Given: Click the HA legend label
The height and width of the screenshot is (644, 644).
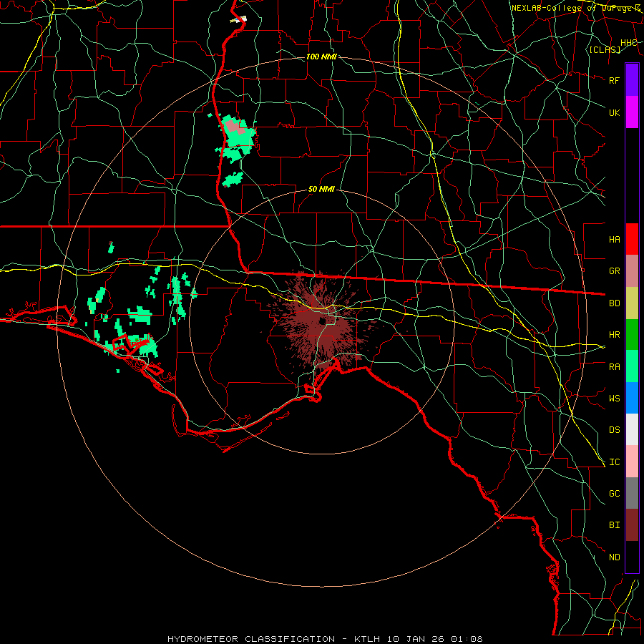Looking at the screenshot, I should [x=614, y=239].
